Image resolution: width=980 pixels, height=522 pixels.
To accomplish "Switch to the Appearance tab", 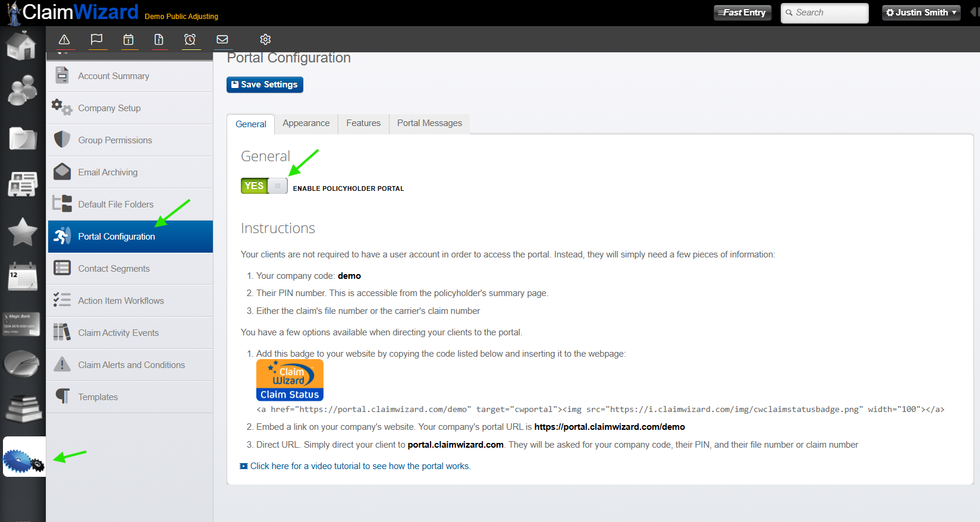I will [306, 123].
